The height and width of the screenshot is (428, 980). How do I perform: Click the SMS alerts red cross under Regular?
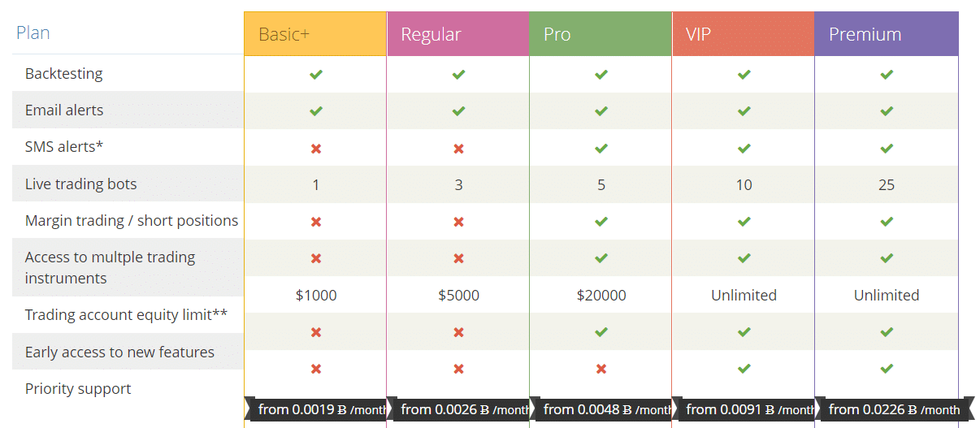click(458, 149)
